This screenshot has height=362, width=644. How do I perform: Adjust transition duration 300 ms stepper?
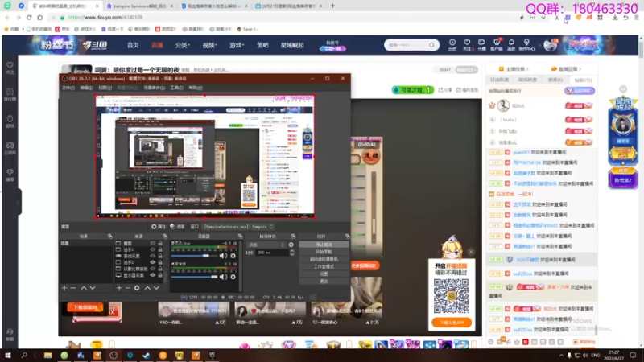[292, 253]
